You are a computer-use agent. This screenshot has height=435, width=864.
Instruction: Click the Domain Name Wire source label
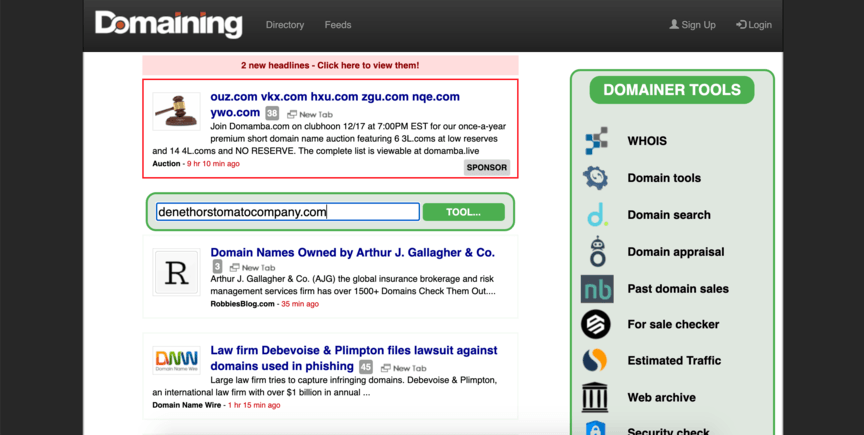pos(187,405)
